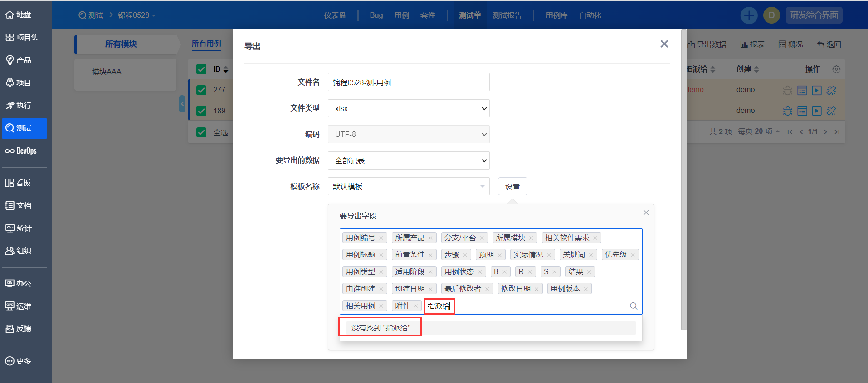Open 看板 in the sidebar
868x383 pixels.
pyautogui.click(x=18, y=183)
